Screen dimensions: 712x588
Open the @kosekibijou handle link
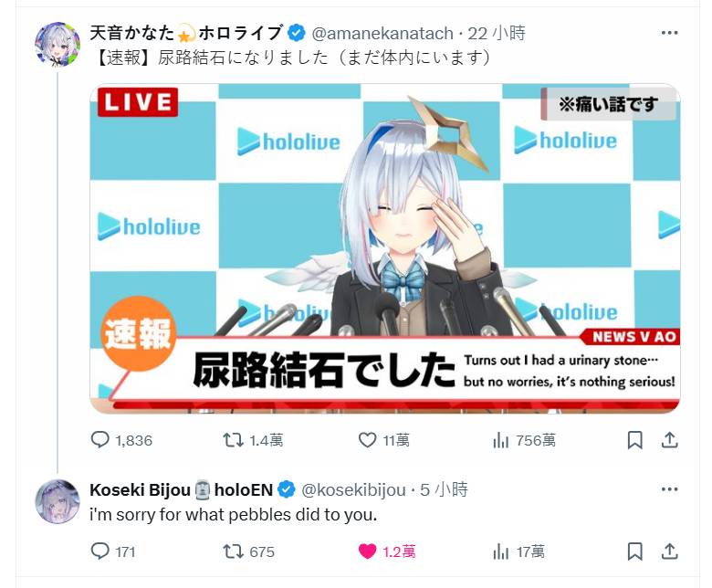[354, 490]
